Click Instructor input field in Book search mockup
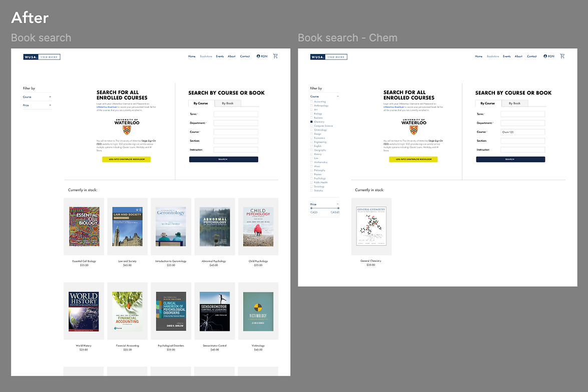This screenshot has height=392, width=588. 236,150
